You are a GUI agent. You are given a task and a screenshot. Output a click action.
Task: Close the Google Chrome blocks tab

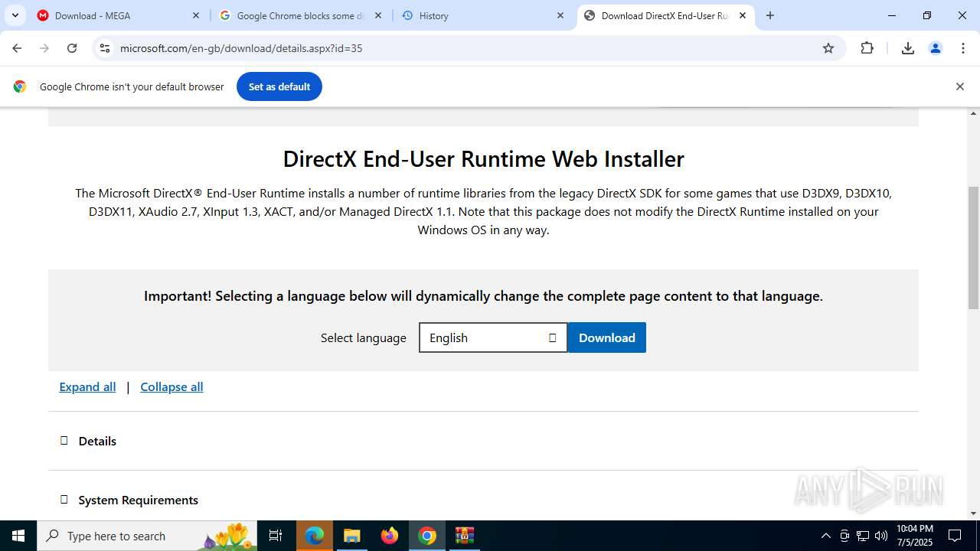click(x=378, y=15)
